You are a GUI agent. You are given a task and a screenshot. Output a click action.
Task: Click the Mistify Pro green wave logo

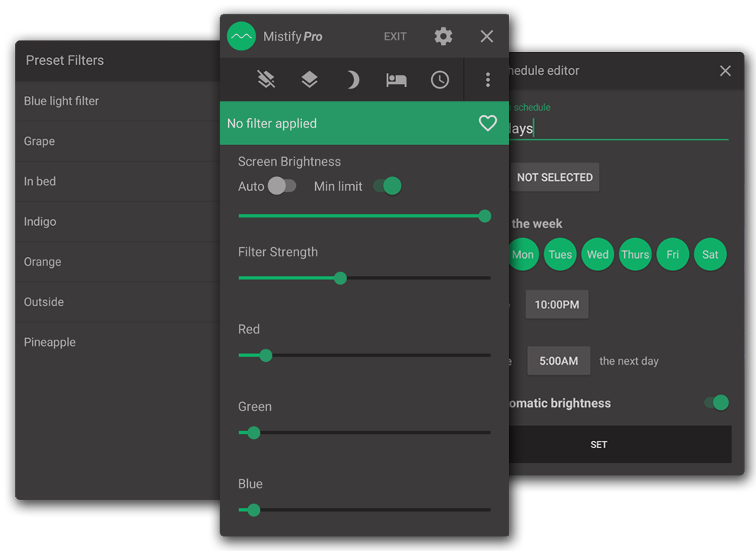pos(241,36)
